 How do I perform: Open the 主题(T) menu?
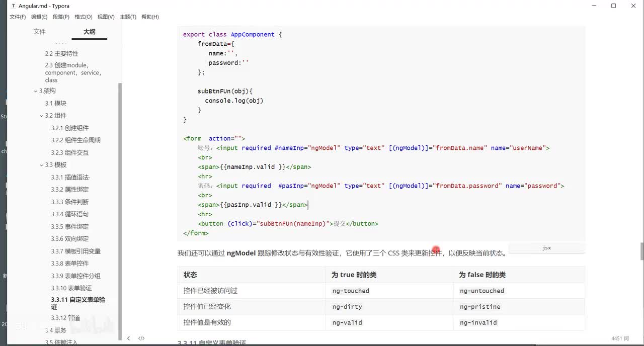tap(128, 17)
